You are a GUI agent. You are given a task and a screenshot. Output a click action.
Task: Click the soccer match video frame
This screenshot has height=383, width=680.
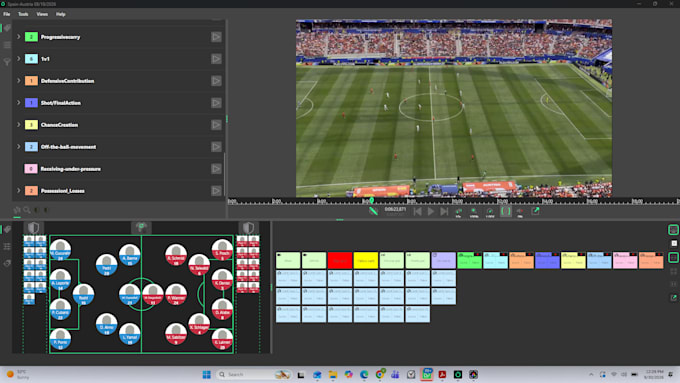tap(454, 108)
